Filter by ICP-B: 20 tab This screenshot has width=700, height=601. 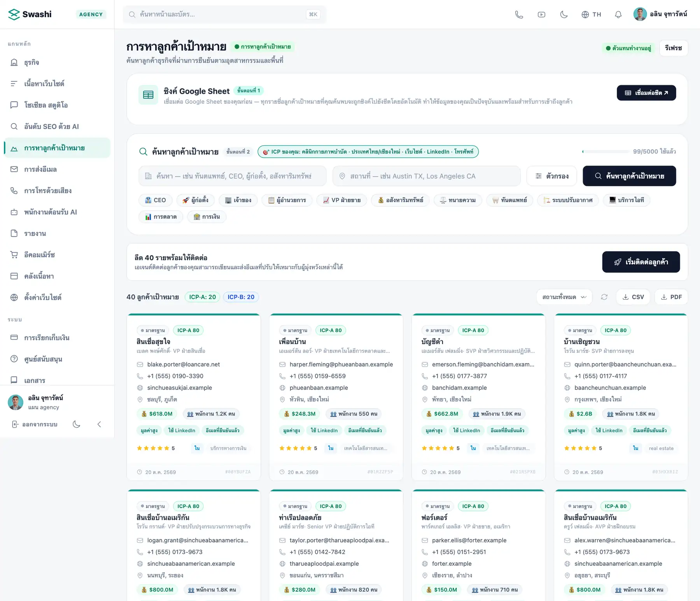coord(241,297)
